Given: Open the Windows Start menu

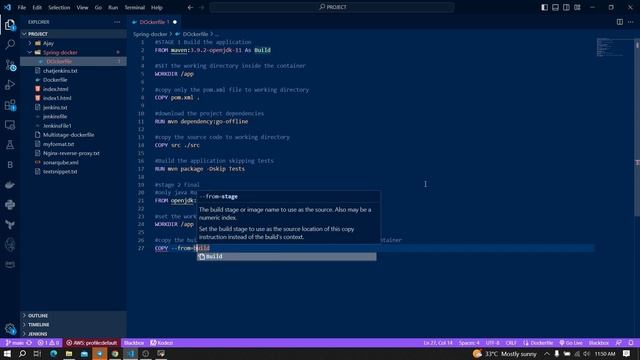Looking at the screenshot, I should (x=7, y=353).
